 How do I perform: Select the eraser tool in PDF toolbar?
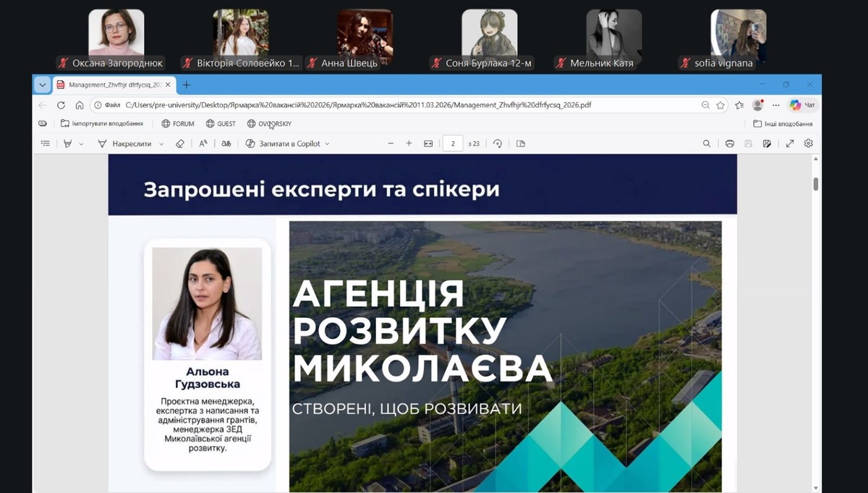180,143
